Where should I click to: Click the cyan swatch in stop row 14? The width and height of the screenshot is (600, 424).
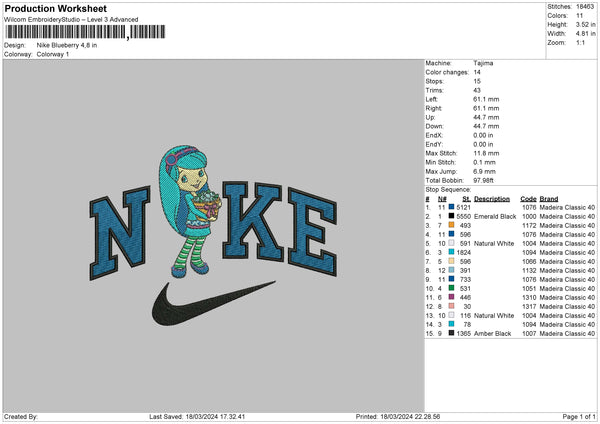click(x=451, y=324)
